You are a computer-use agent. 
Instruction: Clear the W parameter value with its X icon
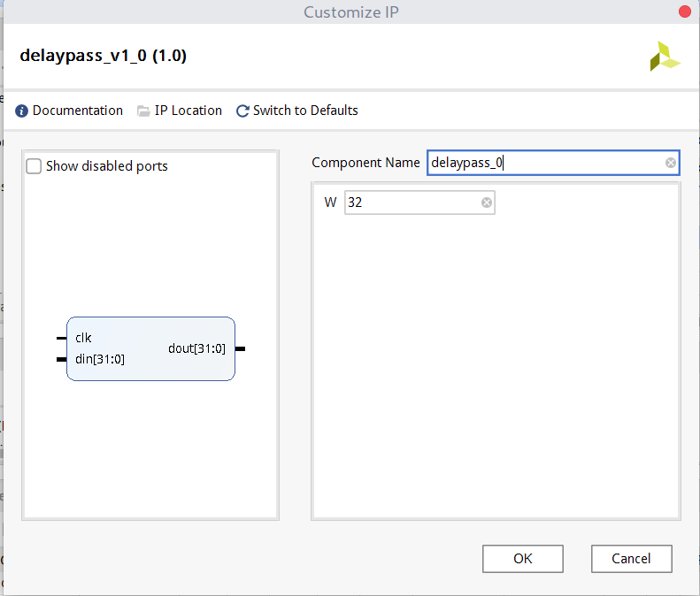tap(487, 202)
